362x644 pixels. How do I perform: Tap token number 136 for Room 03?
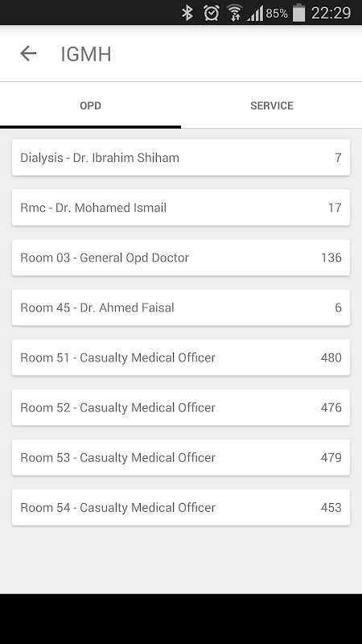point(331,258)
